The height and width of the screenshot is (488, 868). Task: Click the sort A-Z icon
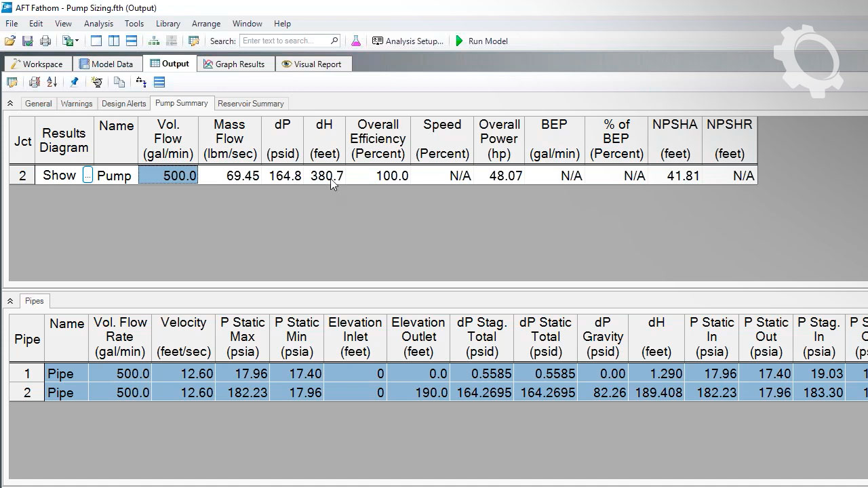[52, 83]
